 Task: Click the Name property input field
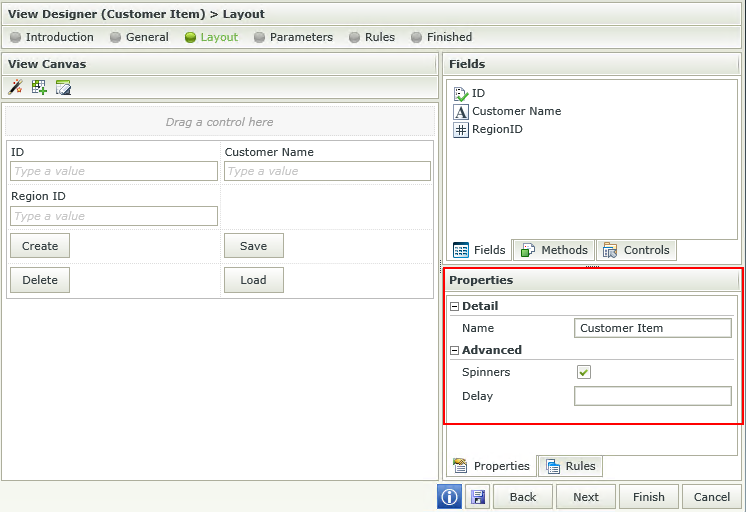(653, 328)
